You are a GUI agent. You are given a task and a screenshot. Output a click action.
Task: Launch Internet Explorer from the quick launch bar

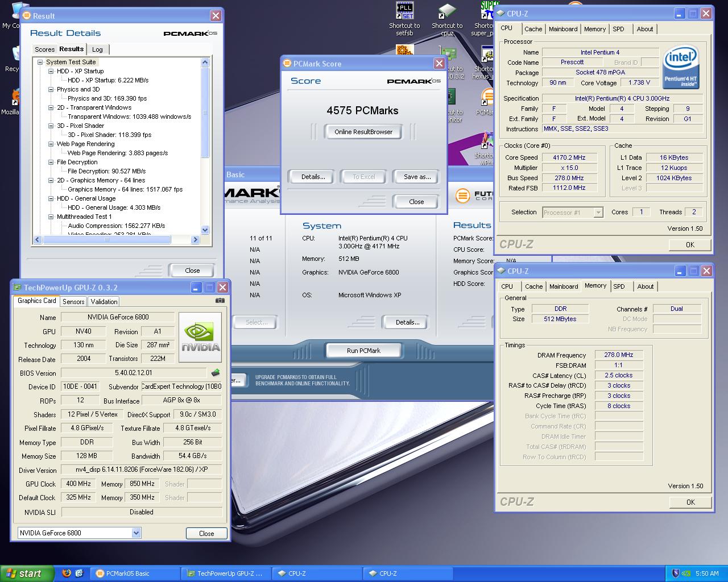point(79,573)
